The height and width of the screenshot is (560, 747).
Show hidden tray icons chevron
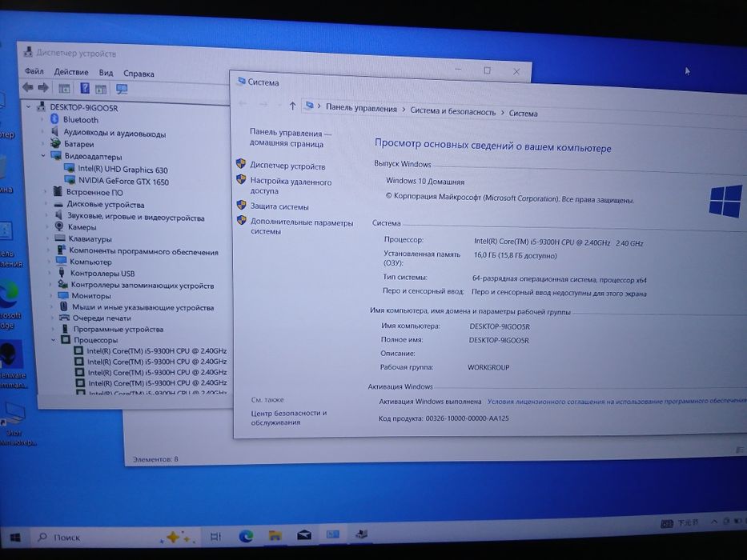click(x=714, y=522)
